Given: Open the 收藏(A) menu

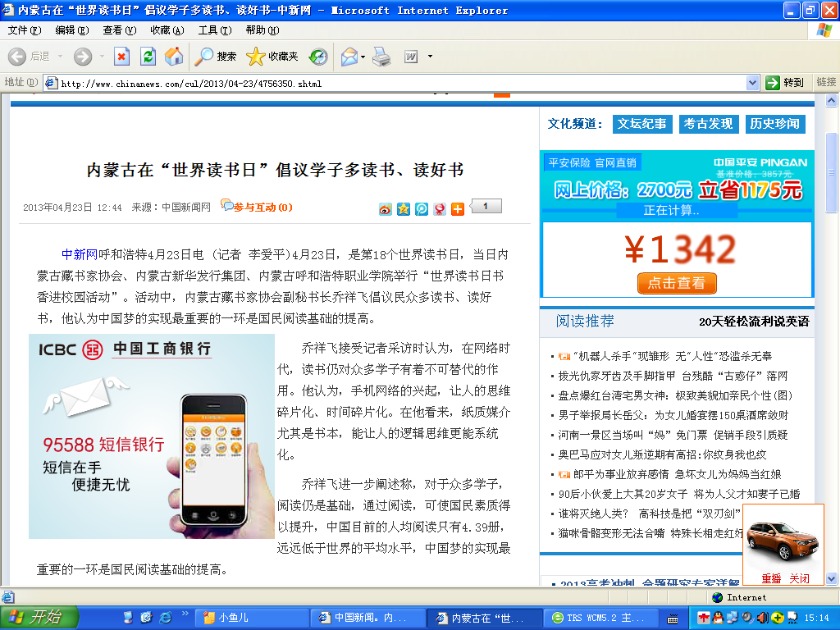Looking at the screenshot, I should coord(167,30).
